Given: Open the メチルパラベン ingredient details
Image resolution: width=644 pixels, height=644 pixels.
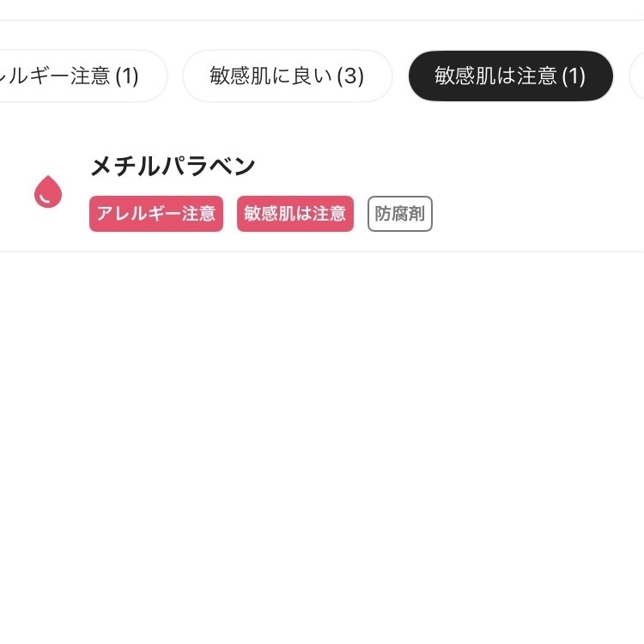Looking at the screenshot, I should [x=173, y=167].
